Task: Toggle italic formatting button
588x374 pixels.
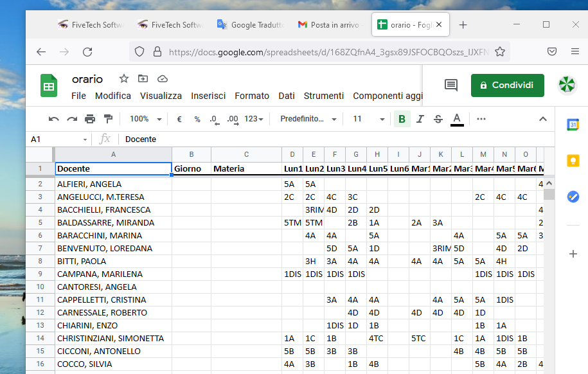Action: coord(420,120)
